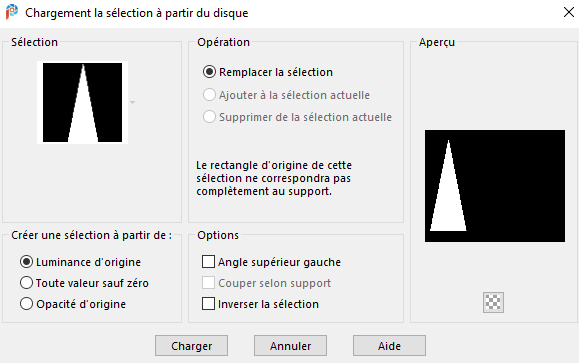This screenshot has height=363, width=579.
Task: Click the selection triangle thumbnail
Action: coord(82,102)
